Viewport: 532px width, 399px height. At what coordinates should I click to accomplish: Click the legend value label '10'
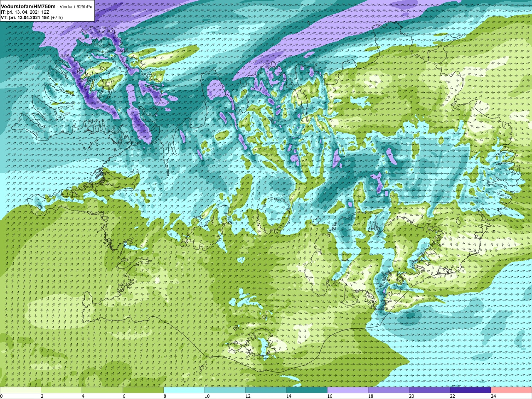click(x=207, y=396)
